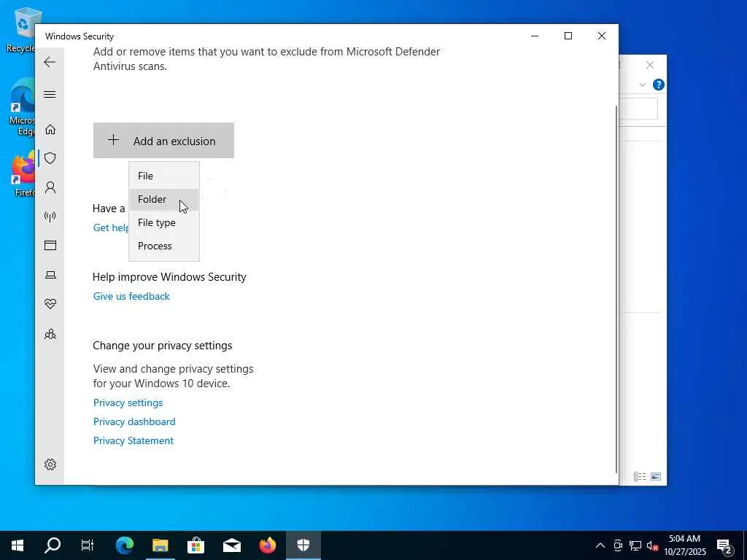Open Task View on the taskbar
The height and width of the screenshot is (560, 747).
click(88, 545)
